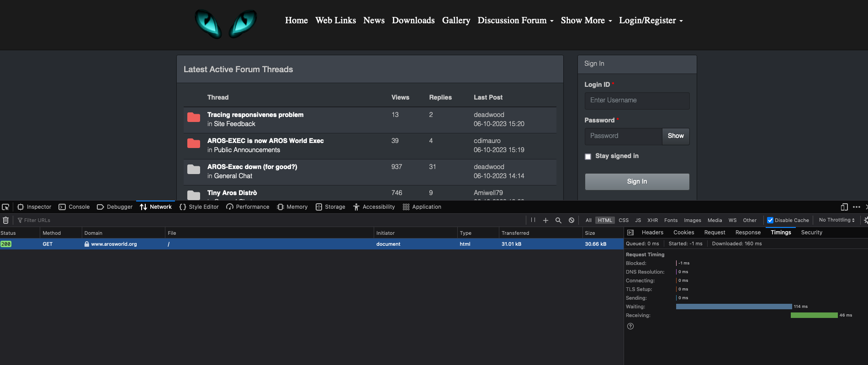Click the request blocking icon
868x365 pixels.
pos(572,220)
